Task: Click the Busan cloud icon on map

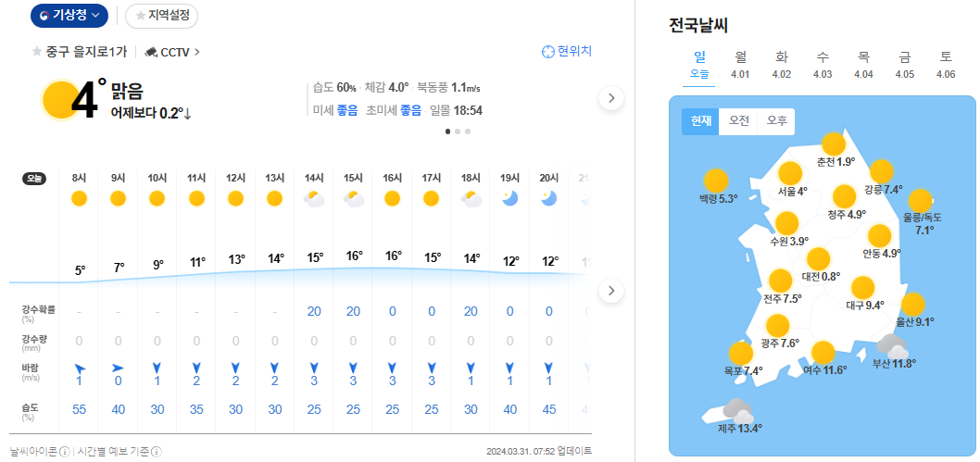Action: [893, 347]
